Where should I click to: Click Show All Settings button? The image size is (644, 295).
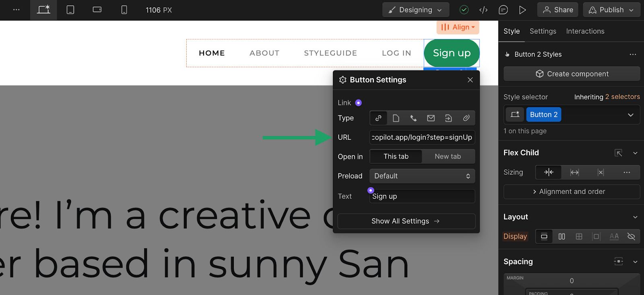click(406, 221)
